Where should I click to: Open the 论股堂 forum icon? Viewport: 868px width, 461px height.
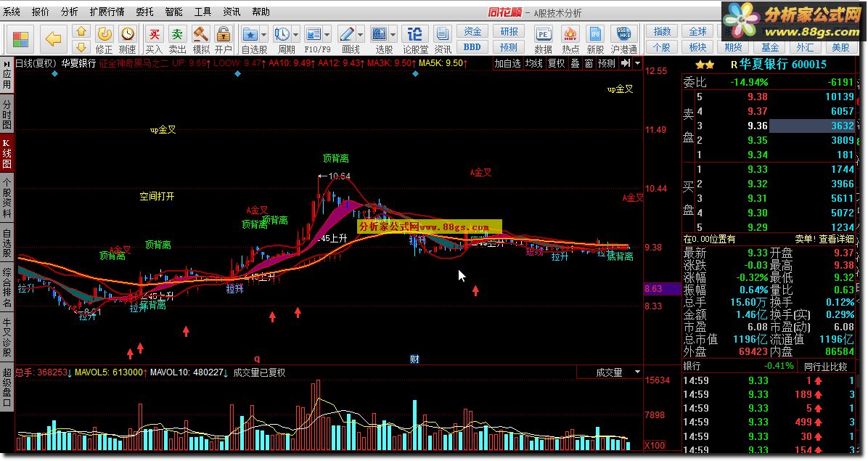tap(414, 34)
